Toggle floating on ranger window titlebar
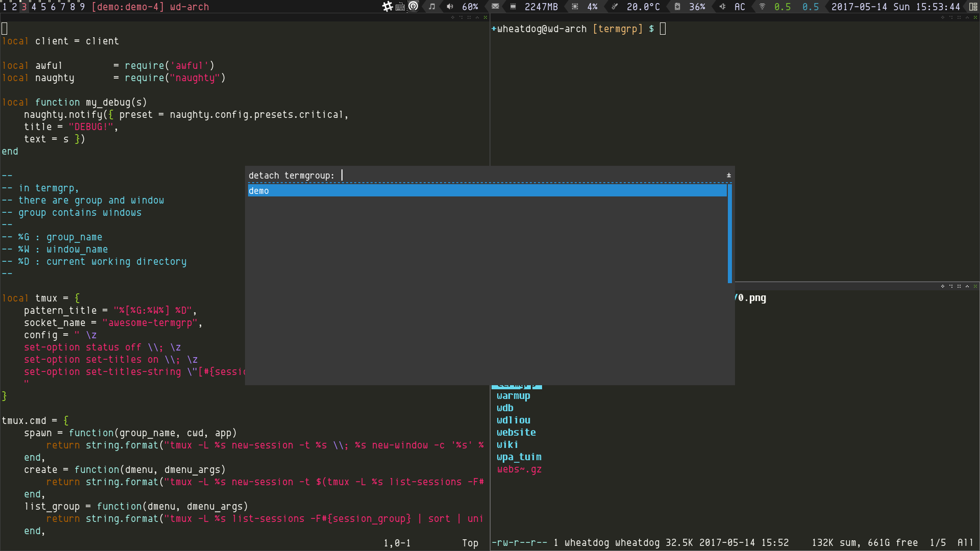The width and height of the screenshot is (980, 551). (943, 286)
